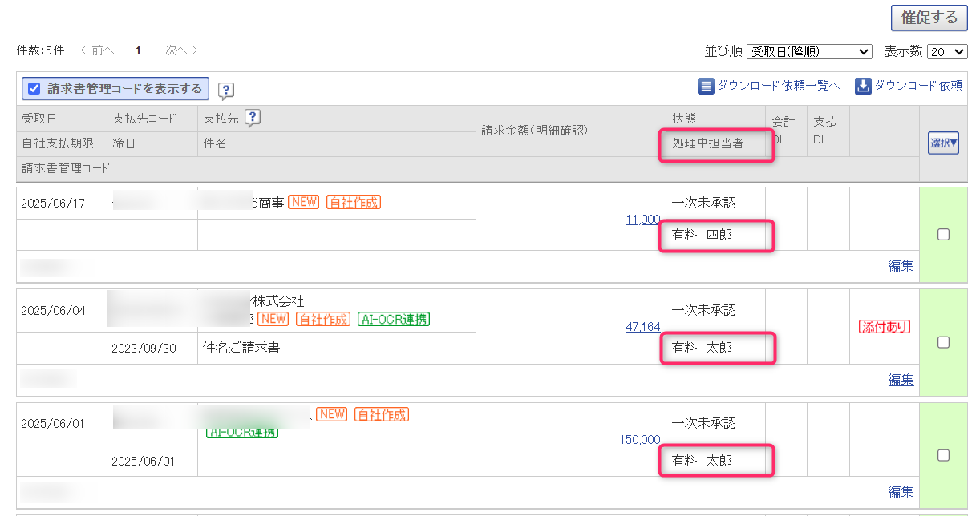Uncheck 請求書管理コードを表示する checkbox
This screenshot has height=516, width=980.
pos(34,89)
